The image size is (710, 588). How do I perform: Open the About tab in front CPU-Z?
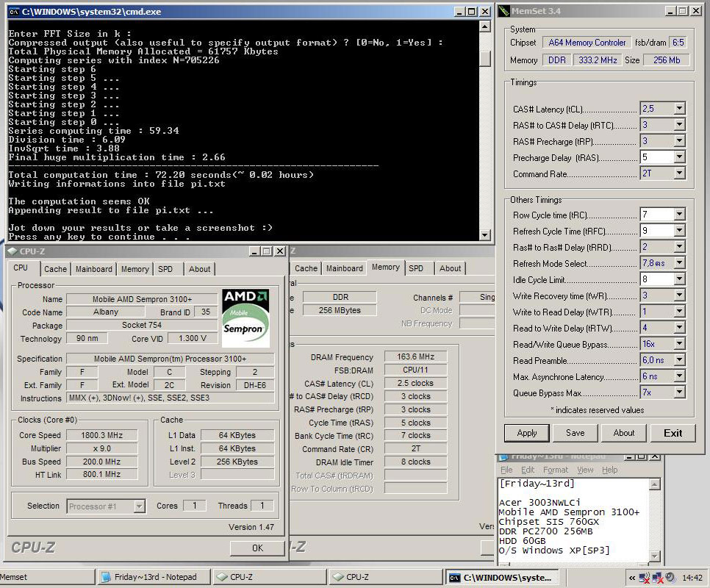pyautogui.click(x=199, y=269)
